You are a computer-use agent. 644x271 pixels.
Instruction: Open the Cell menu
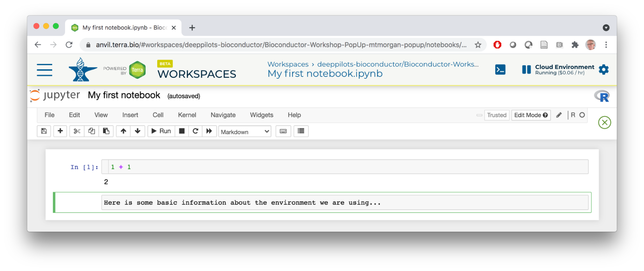[158, 115]
